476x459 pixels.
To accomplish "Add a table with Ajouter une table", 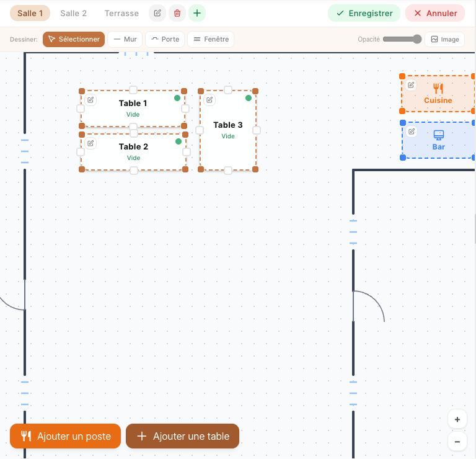I will 182,436.
